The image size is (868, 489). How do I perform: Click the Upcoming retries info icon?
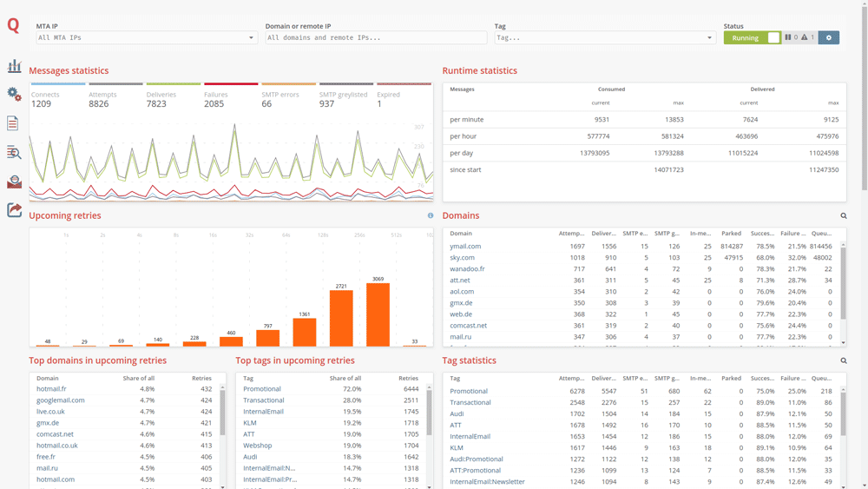coord(430,215)
